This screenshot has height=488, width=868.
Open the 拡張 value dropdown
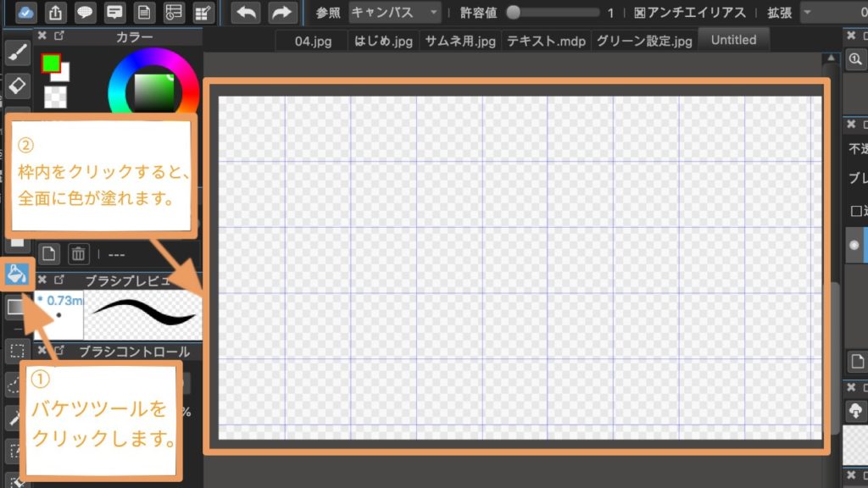[832, 13]
